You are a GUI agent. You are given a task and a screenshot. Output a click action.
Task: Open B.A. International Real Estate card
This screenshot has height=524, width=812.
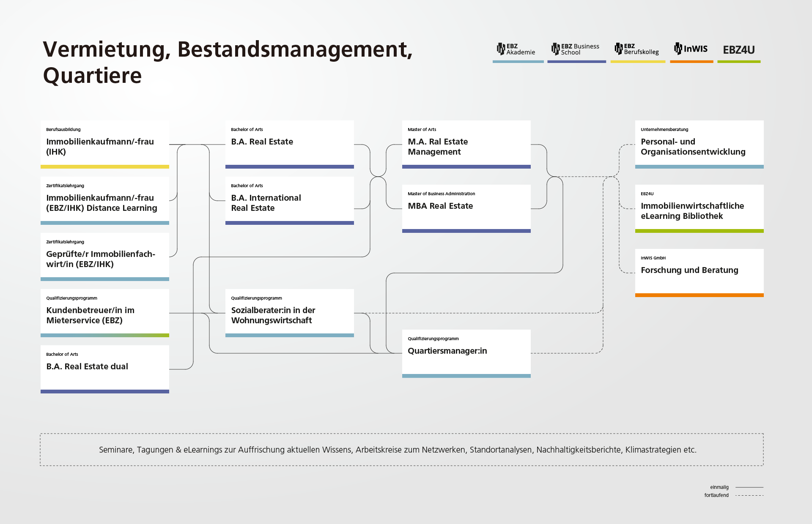tap(290, 201)
